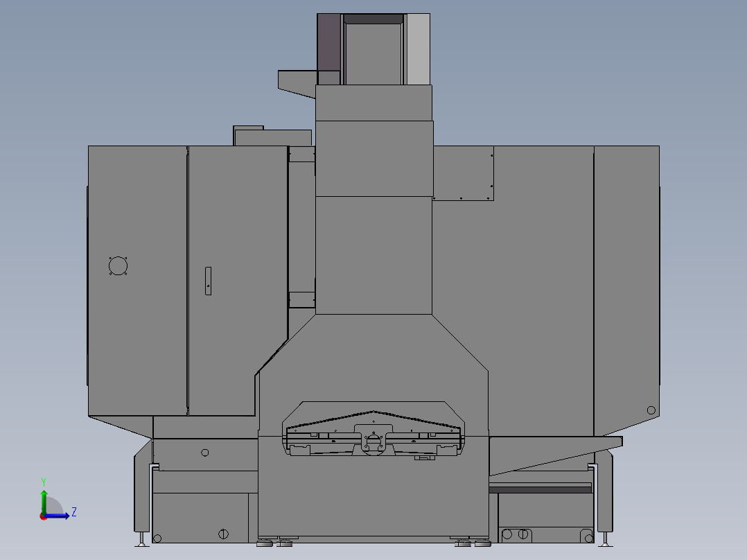Select the light gray panel at the column top

click(x=417, y=49)
